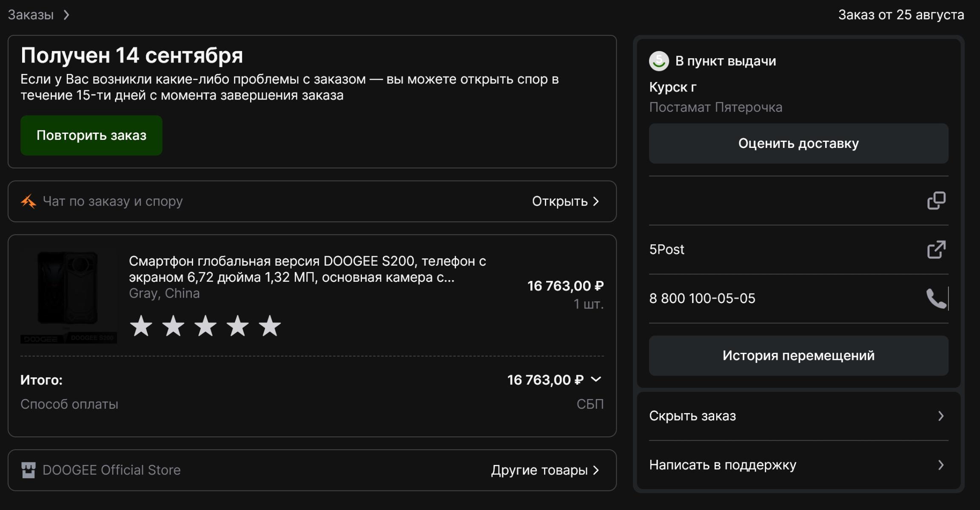Open the DOOGEE S200 smartphone product title
This screenshot has width=980, height=510.
[x=307, y=269]
